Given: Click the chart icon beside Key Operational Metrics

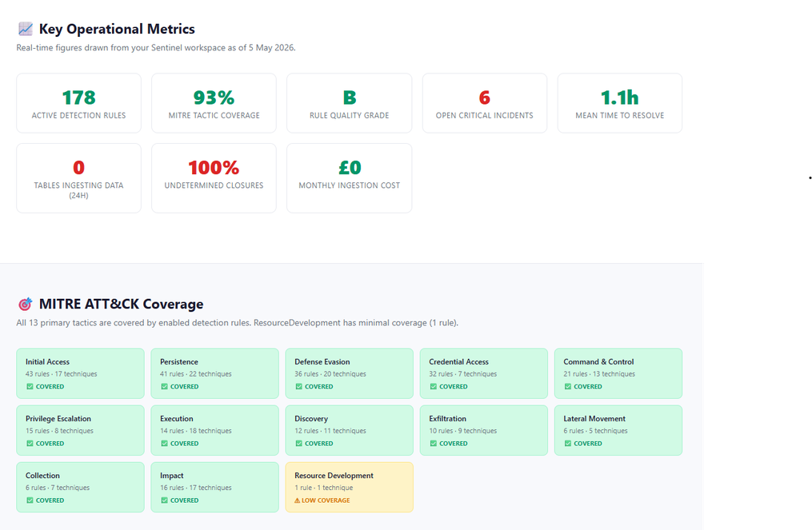Looking at the screenshot, I should (26, 29).
